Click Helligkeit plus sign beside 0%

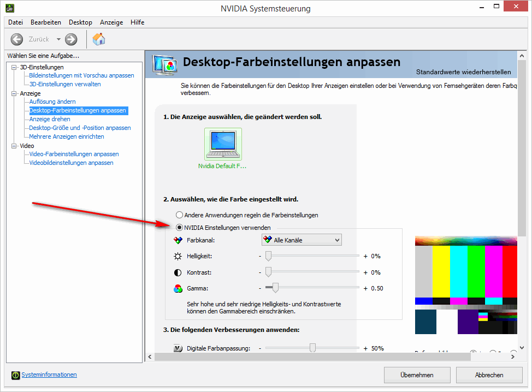pyautogui.click(x=365, y=257)
